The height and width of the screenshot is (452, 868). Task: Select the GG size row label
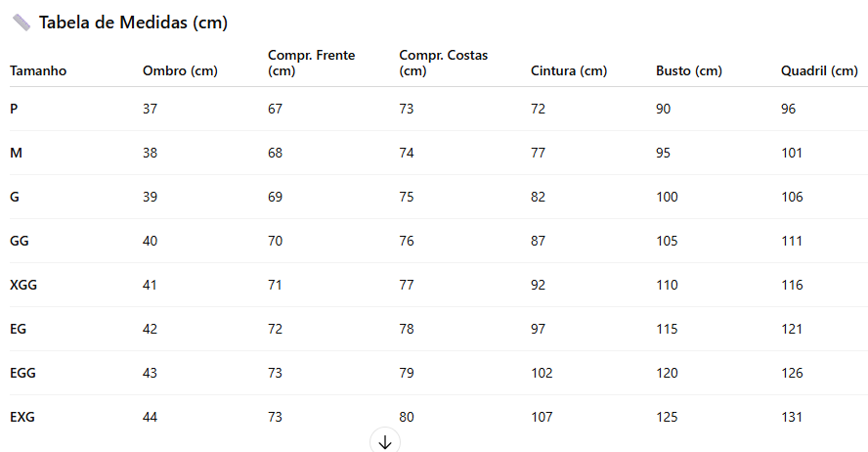point(19,241)
